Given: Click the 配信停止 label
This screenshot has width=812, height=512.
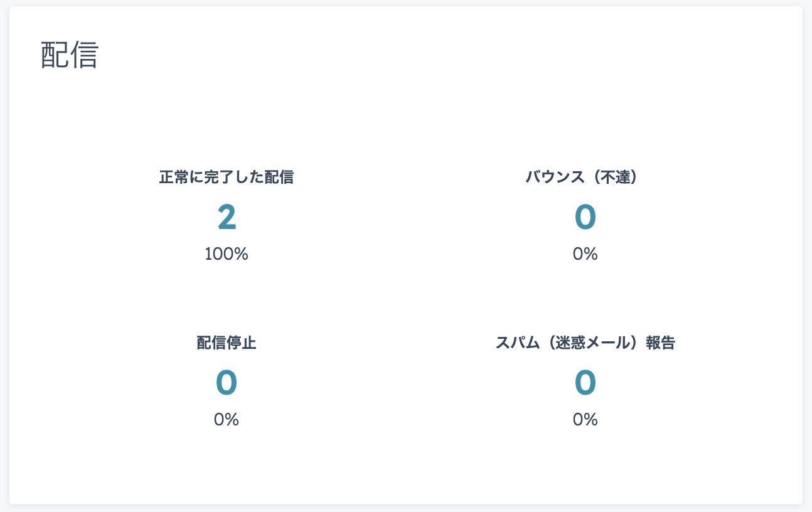Looking at the screenshot, I should [227, 343].
